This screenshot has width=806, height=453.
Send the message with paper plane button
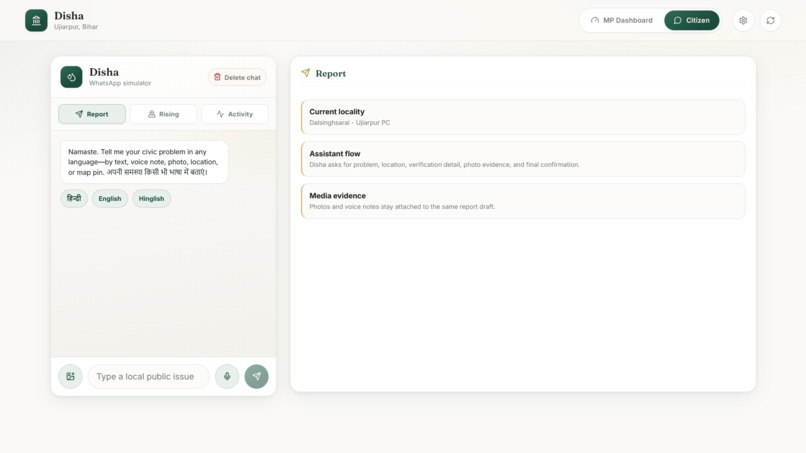[257, 376]
